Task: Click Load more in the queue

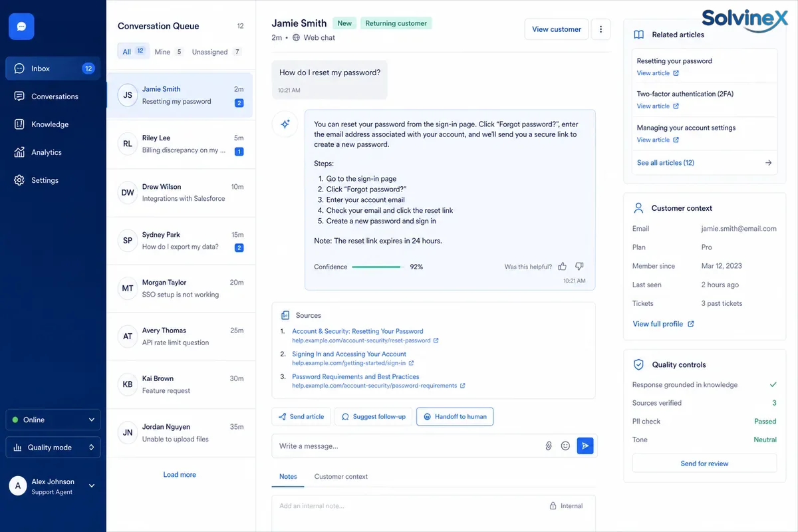Action: [180, 475]
